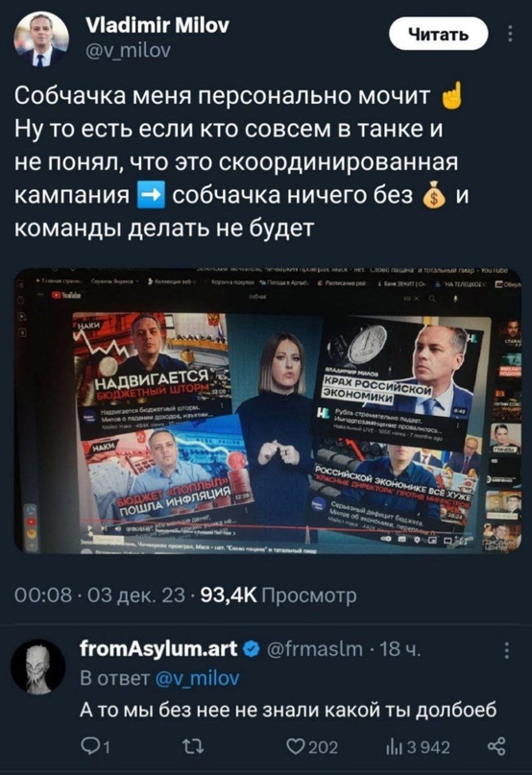The width and height of the screenshot is (532, 775).
Task: Click the retweet icon on the reply
Action: tap(191, 746)
